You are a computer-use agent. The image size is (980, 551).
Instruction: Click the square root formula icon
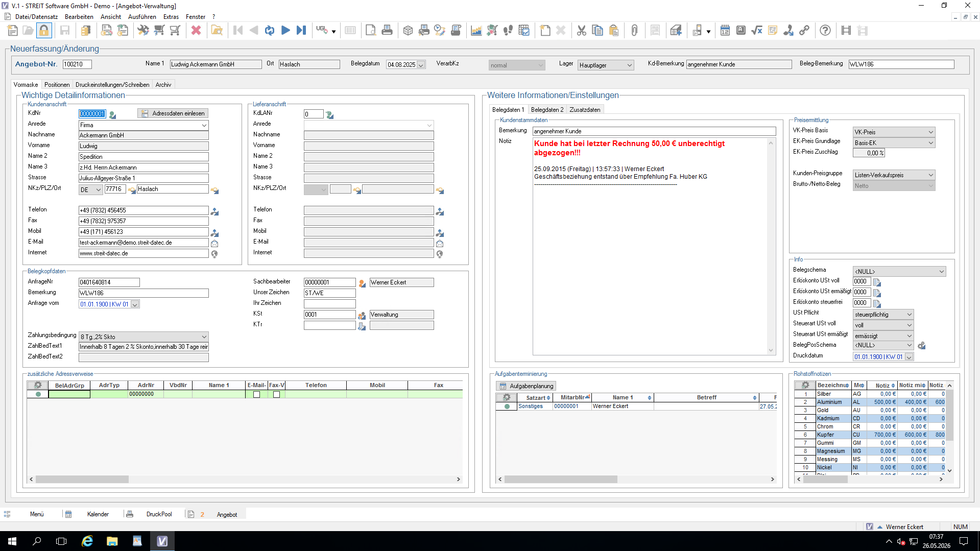(757, 31)
